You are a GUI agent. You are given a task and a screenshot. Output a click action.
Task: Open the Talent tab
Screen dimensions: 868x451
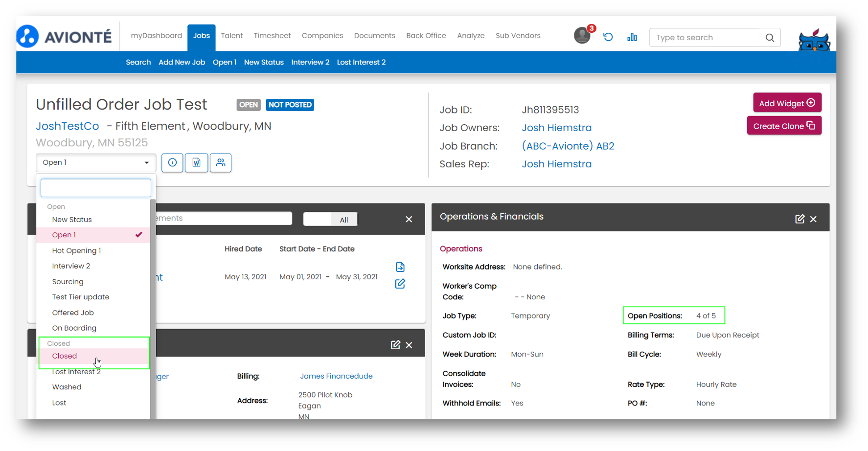pyautogui.click(x=232, y=36)
